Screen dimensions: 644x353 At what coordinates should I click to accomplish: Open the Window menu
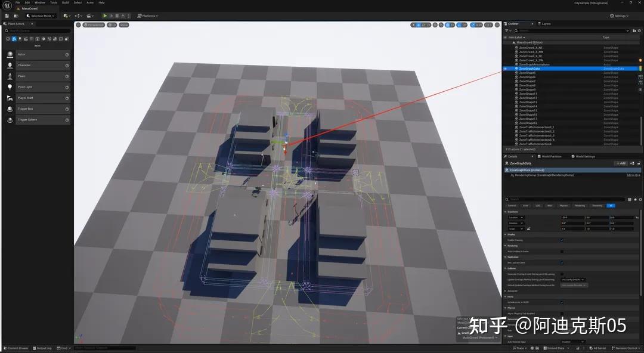click(40, 2)
